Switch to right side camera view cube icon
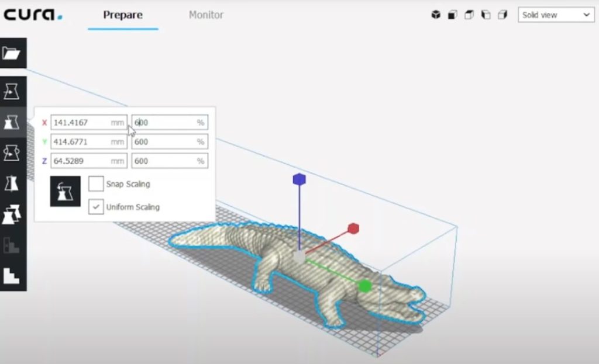Viewport: 599px width, 364px height. [502, 15]
